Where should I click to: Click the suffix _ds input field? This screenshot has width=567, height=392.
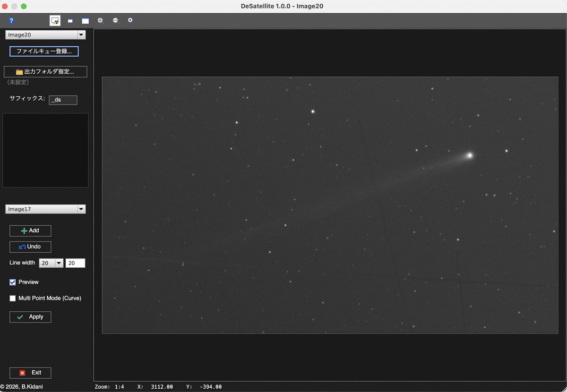pyautogui.click(x=63, y=100)
